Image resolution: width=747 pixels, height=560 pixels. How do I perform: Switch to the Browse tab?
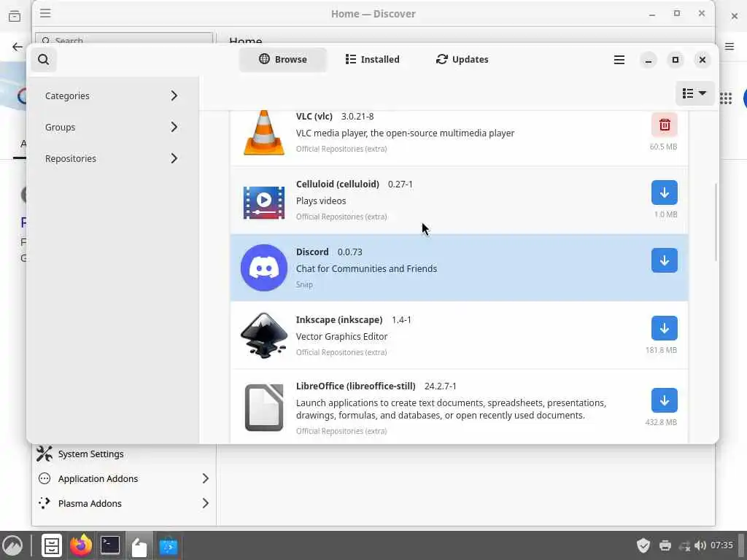click(283, 60)
